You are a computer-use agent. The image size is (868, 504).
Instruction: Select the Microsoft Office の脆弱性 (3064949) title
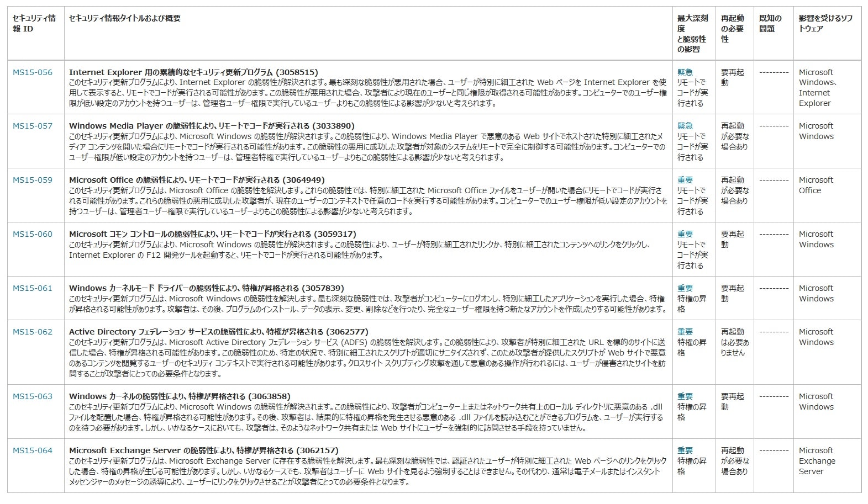tap(197, 180)
